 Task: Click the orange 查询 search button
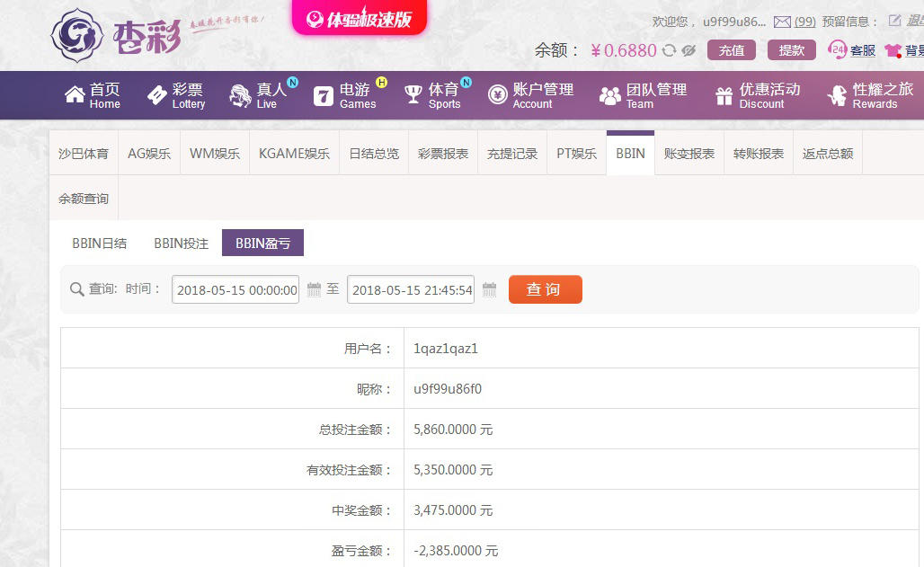tap(545, 289)
